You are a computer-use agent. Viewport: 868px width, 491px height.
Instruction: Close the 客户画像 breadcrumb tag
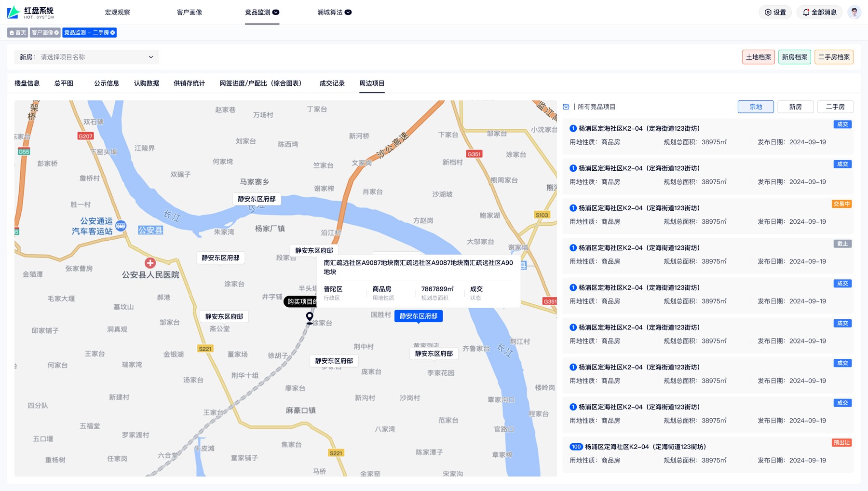pyautogui.click(x=56, y=33)
